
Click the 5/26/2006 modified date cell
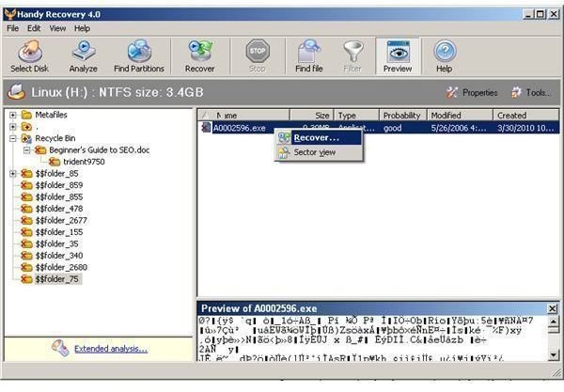tap(460, 128)
